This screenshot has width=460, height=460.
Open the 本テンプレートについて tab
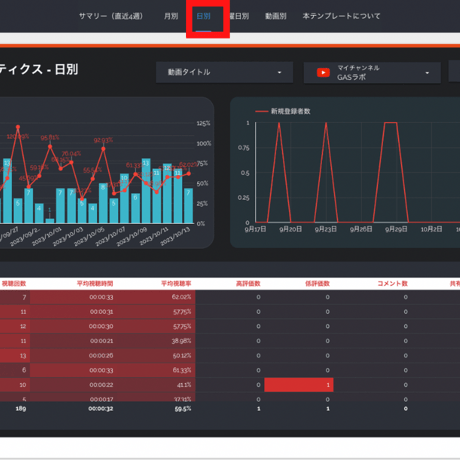pyautogui.click(x=341, y=16)
